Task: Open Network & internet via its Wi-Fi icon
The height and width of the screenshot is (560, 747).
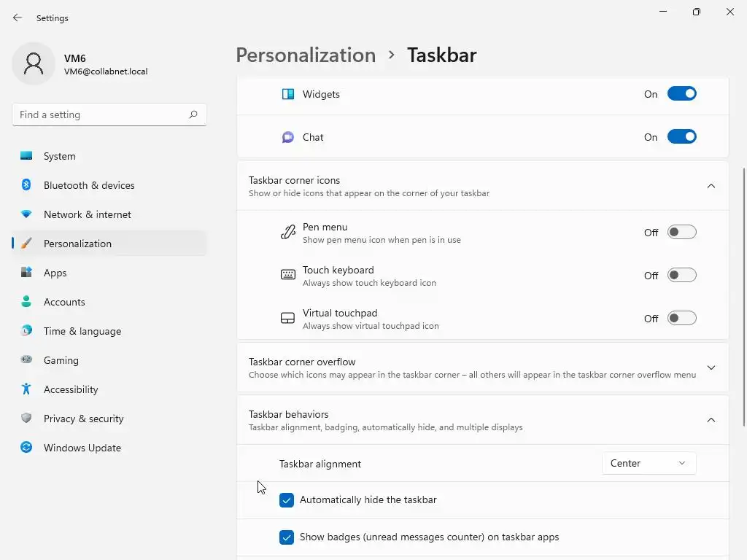Action: (x=26, y=214)
